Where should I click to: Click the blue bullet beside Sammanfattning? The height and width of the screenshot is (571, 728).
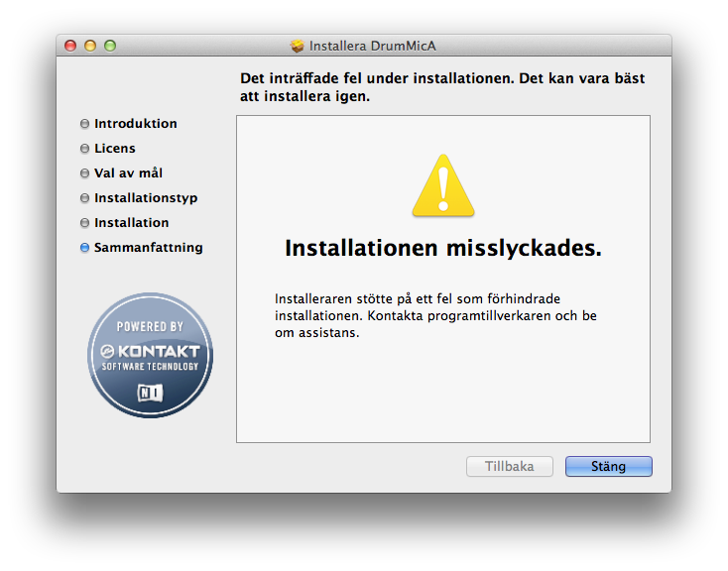tap(84, 248)
